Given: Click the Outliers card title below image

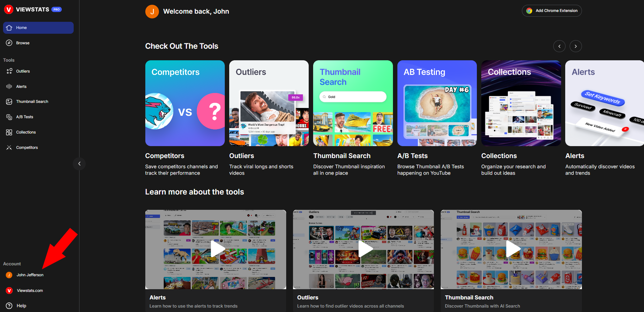Looking at the screenshot, I should click(x=241, y=156).
